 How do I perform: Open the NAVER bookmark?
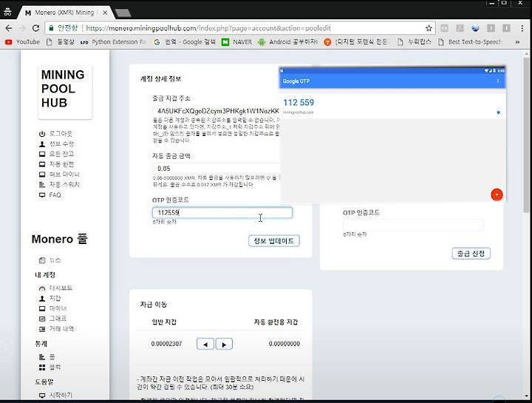coord(237,41)
